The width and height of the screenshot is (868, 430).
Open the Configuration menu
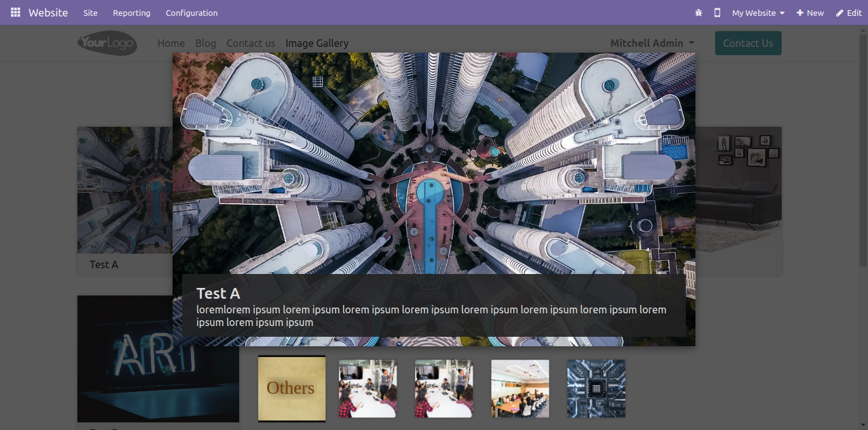coord(192,13)
